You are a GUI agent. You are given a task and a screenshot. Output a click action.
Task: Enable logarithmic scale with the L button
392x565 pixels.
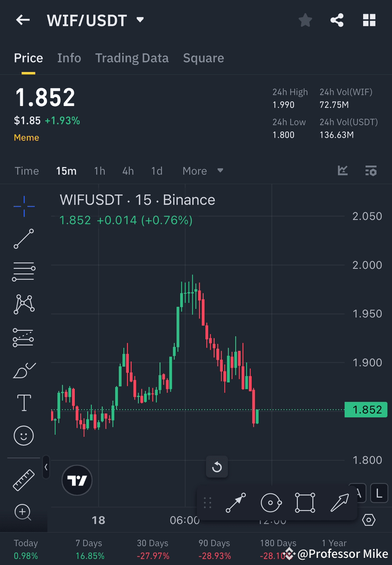pos(378,493)
